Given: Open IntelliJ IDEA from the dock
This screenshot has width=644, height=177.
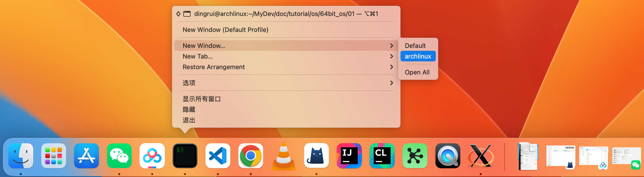Looking at the screenshot, I should coord(349,156).
